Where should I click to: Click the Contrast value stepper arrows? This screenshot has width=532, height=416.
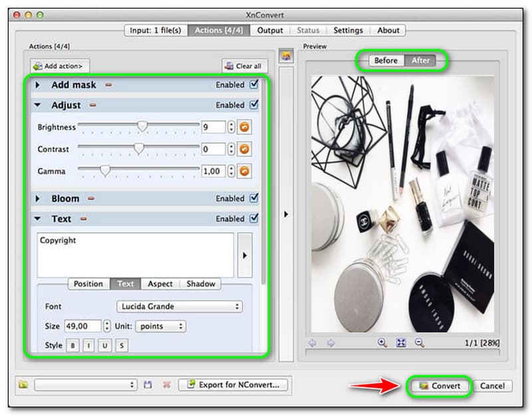click(231, 149)
